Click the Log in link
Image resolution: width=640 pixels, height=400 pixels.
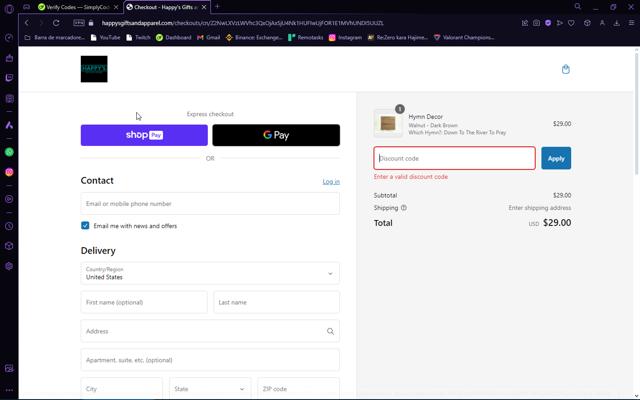pos(331,182)
